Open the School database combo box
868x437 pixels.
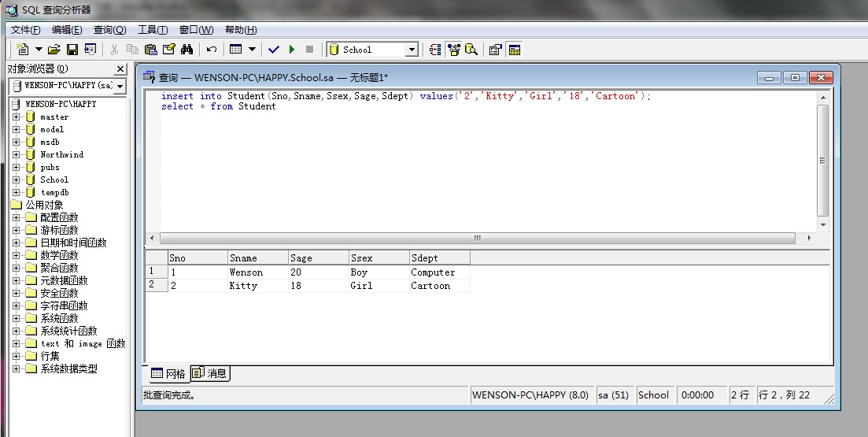pyautogui.click(x=372, y=50)
